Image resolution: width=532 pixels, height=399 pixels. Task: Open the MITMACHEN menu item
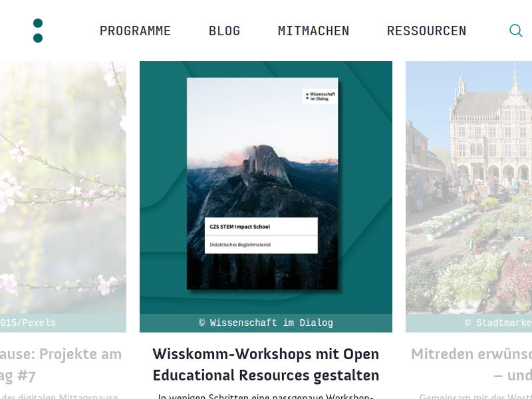(x=313, y=31)
